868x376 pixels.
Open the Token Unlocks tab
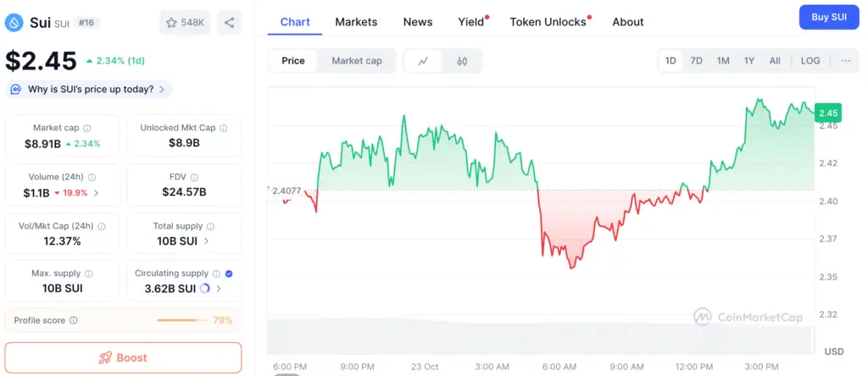(548, 22)
